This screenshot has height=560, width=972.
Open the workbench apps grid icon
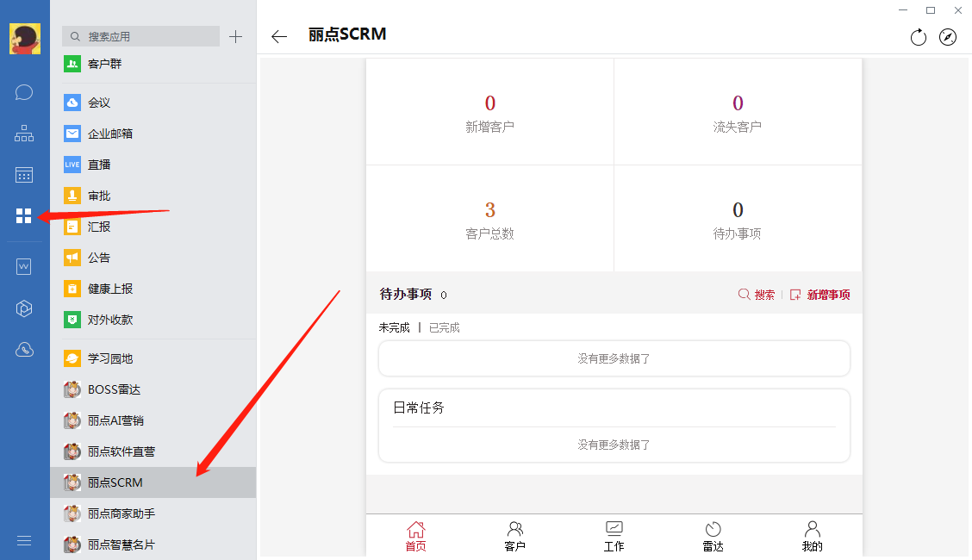coord(24,215)
